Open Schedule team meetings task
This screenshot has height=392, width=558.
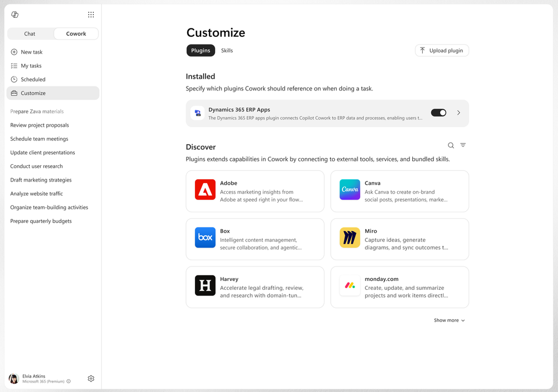39,138
